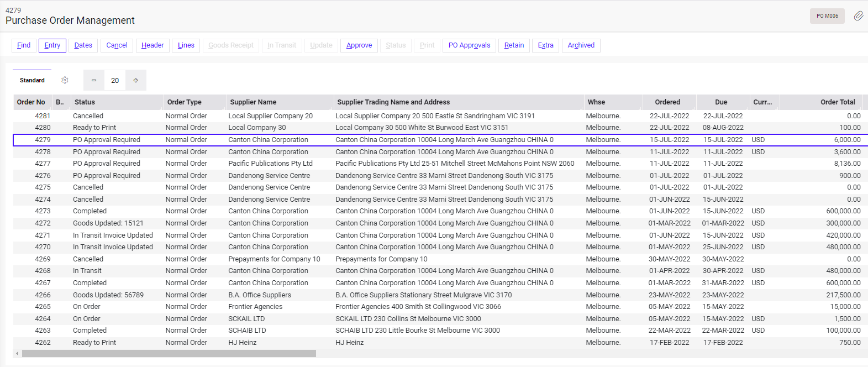868x367 pixels.
Task: Open the grid settings gear icon
Action: [x=65, y=80]
